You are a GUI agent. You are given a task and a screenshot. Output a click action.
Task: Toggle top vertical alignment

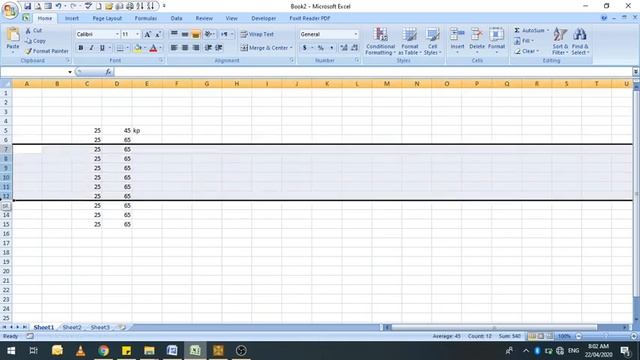click(x=174, y=34)
